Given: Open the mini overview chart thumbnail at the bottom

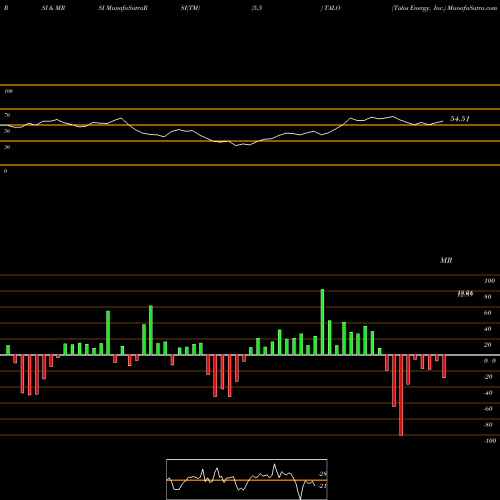Looking at the screenshot, I should coord(247,479).
